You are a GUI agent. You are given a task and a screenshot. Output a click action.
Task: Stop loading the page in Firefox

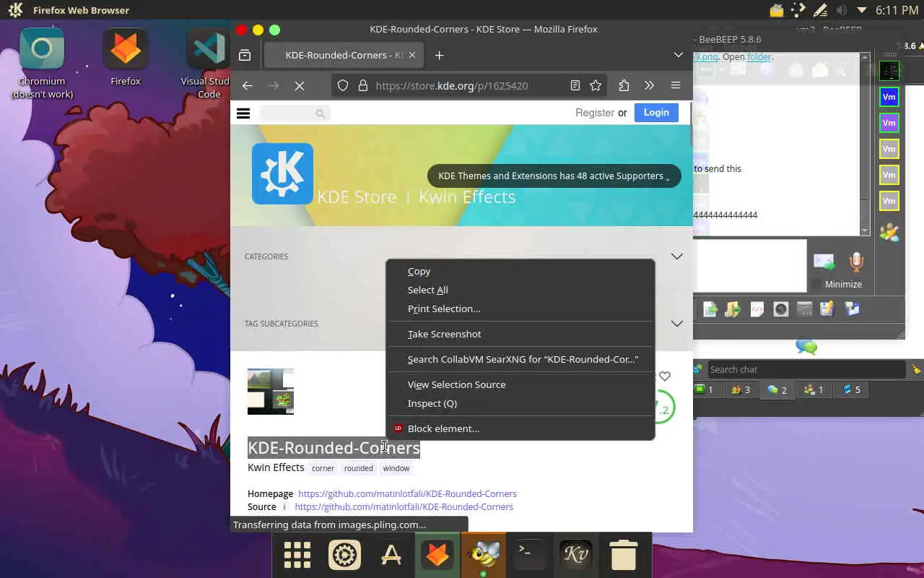click(300, 85)
